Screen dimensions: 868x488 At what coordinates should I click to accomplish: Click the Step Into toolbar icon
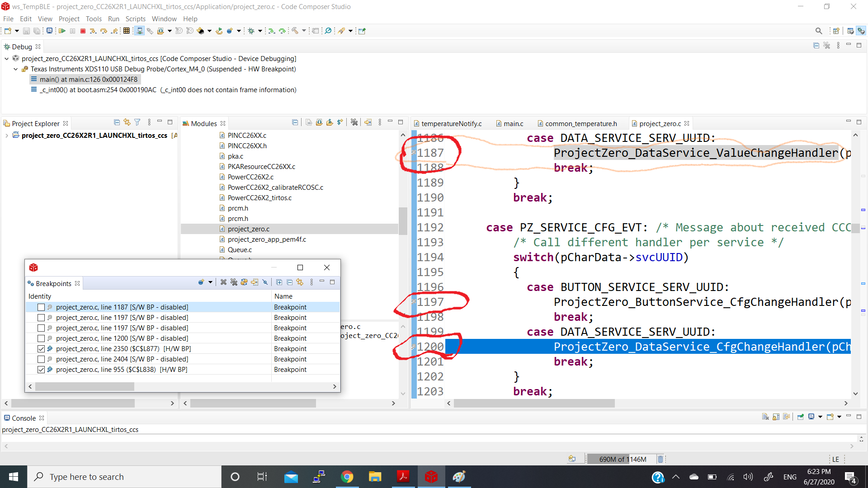pyautogui.click(x=93, y=31)
